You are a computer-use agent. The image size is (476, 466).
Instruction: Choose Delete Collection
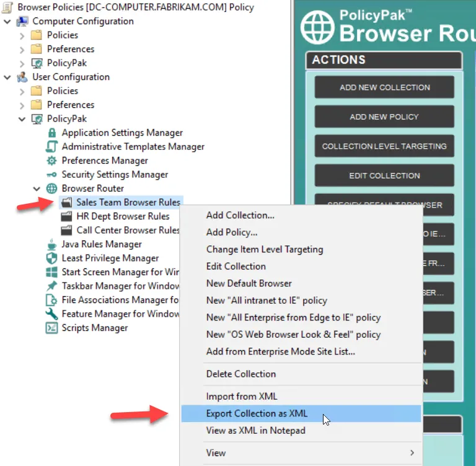[x=301, y=374]
